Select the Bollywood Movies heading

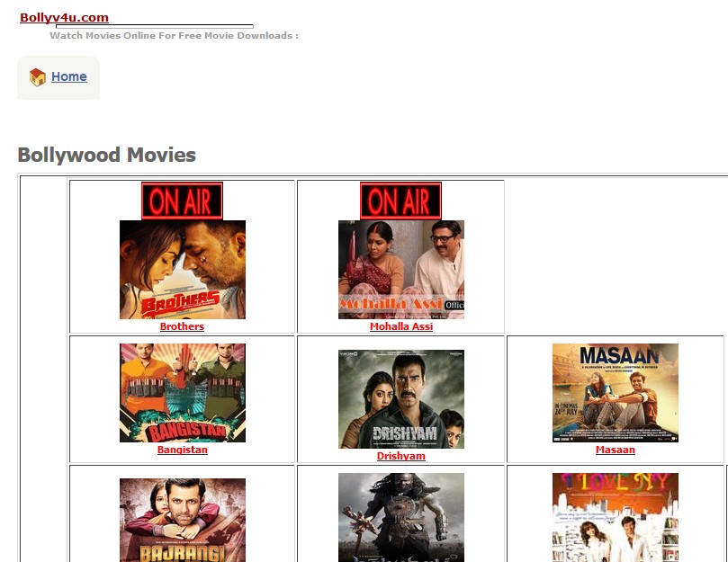(107, 155)
